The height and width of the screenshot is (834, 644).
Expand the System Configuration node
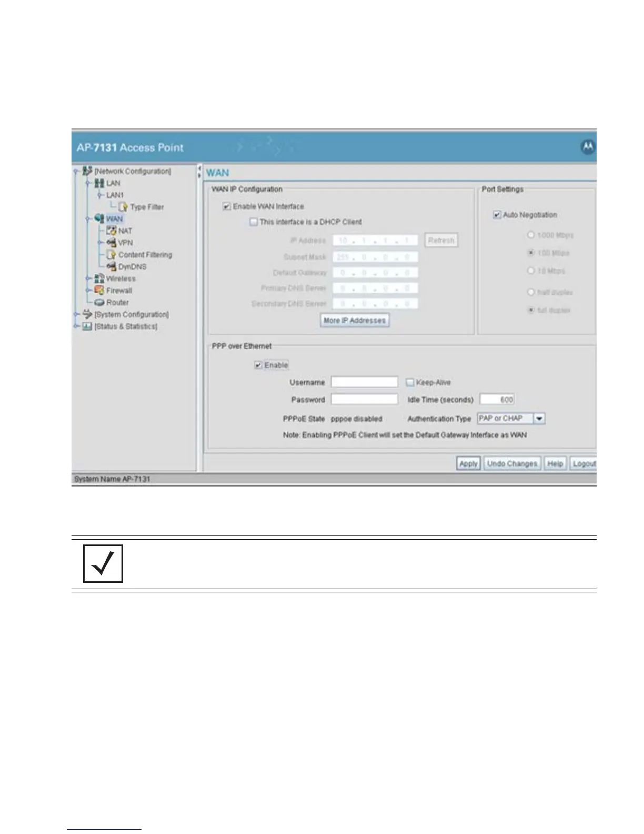click(x=76, y=314)
